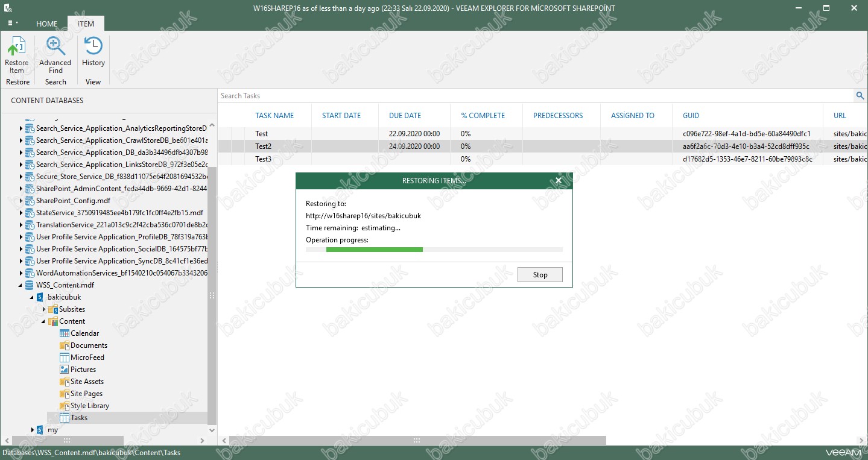Sort by START DATE column
The image size is (868, 460).
pyautogui.click(x=341, y=115)
